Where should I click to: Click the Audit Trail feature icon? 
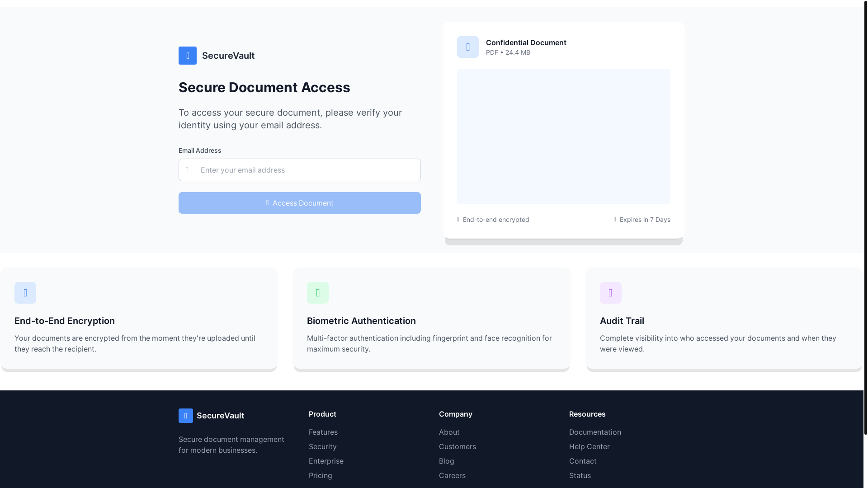point(611,293)
